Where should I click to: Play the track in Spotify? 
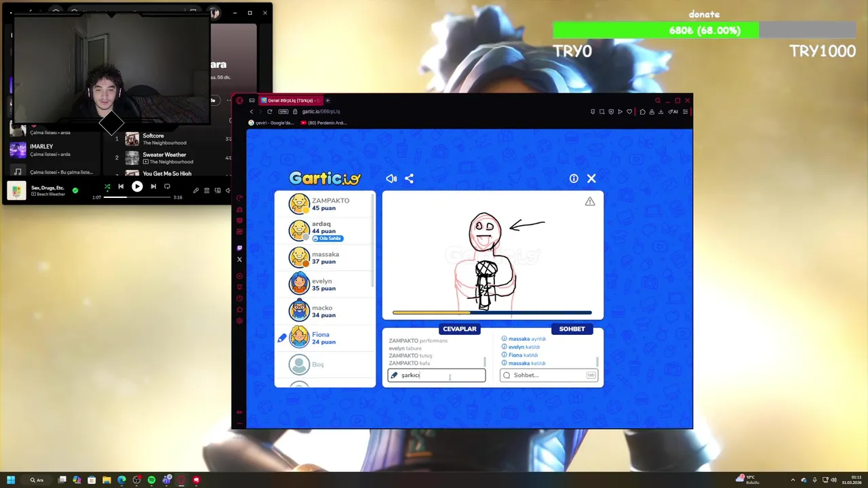coord(137,186)
